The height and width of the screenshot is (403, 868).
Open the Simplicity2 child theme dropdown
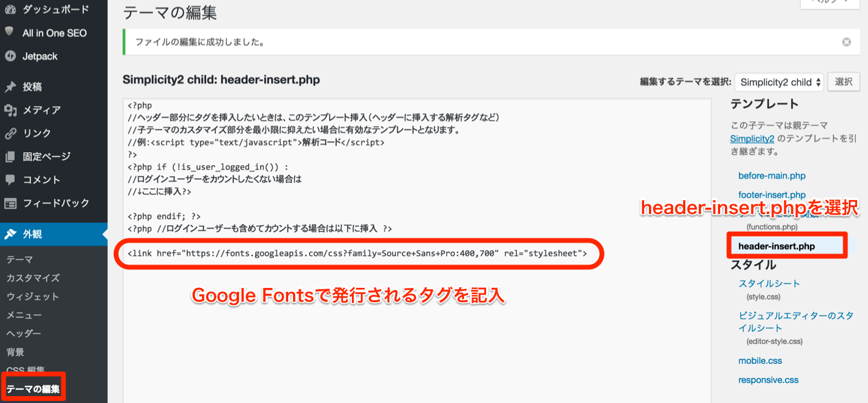[779, 82]
